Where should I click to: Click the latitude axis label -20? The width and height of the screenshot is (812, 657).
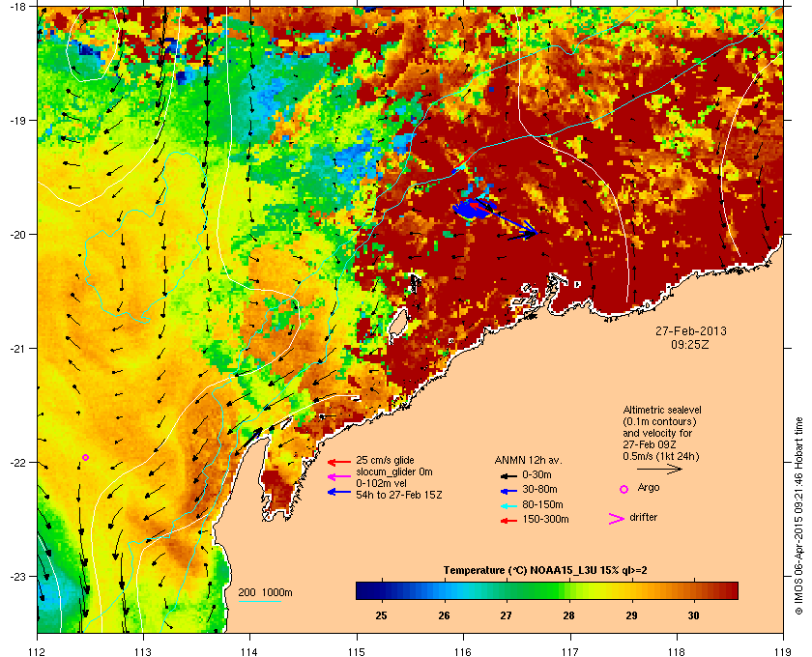pyautogui.click(x=17, y=234)
